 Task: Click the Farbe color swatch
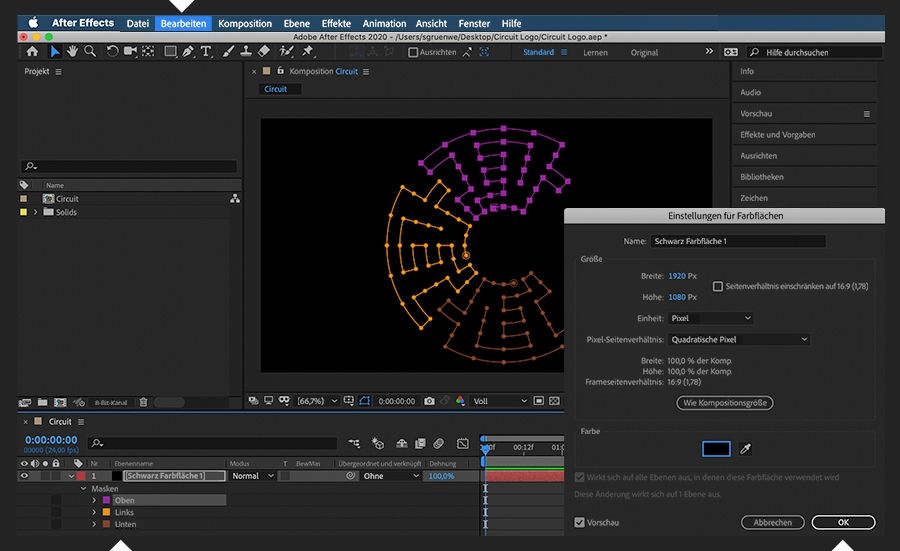[x=716, y=450]
